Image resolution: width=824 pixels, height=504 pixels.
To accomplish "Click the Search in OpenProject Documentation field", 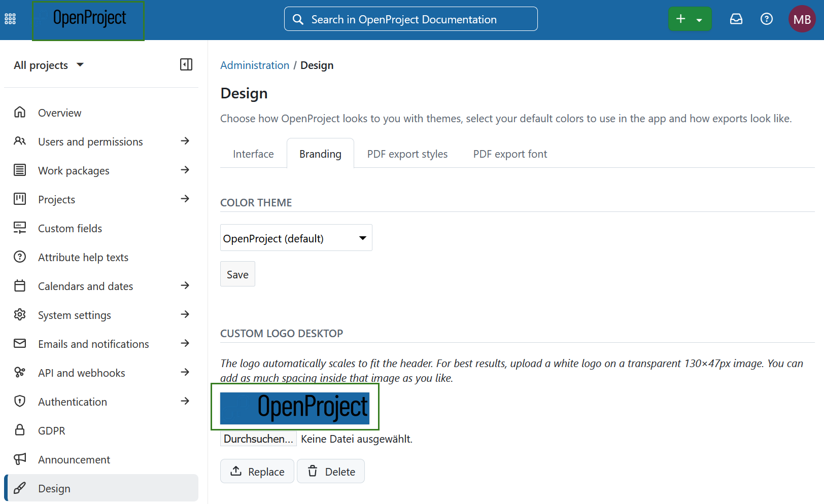I will coord(411,19).
